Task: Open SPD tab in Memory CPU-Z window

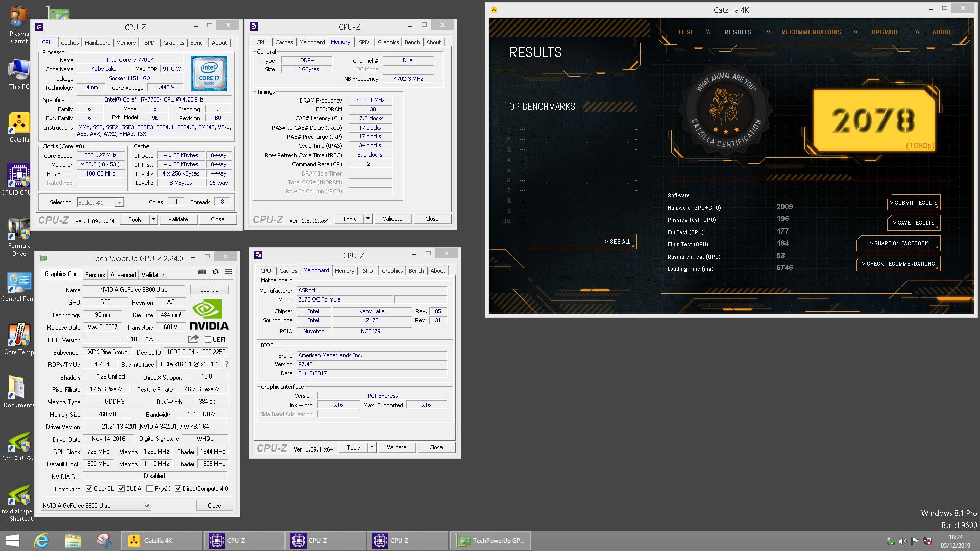Action: 363,42
